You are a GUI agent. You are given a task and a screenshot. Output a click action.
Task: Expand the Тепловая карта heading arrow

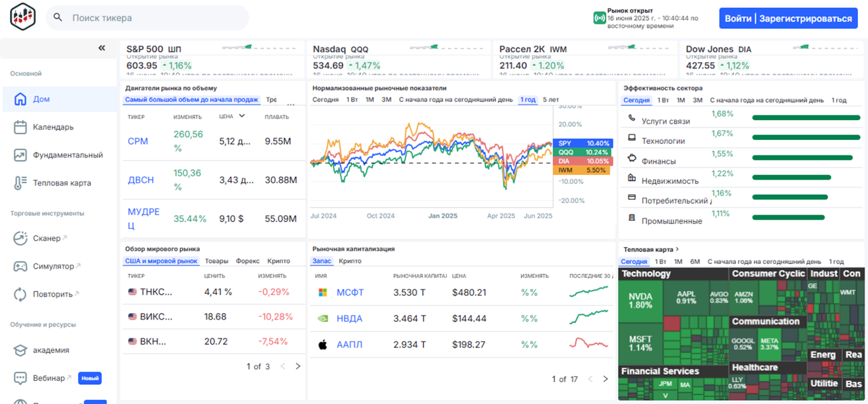[677, 249]
